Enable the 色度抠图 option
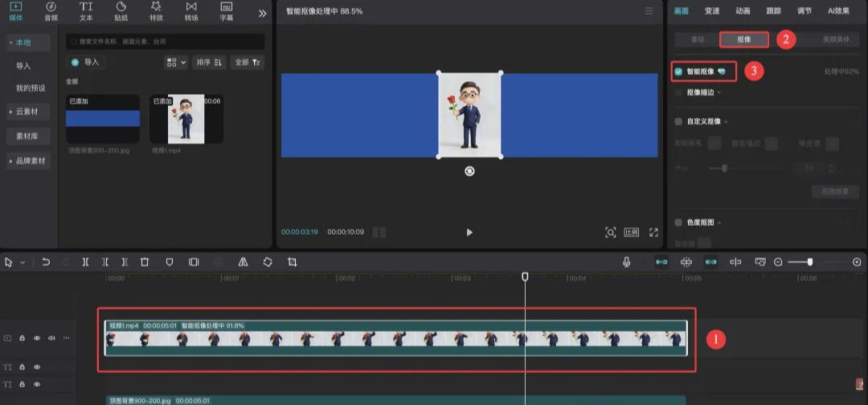The image size is (868, 405). (678, 223)
